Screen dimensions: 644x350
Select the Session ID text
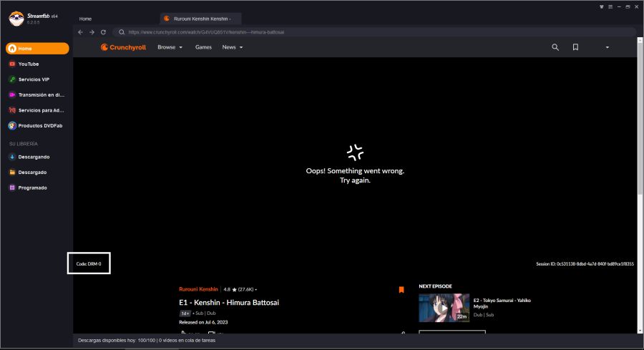point(585,263)
